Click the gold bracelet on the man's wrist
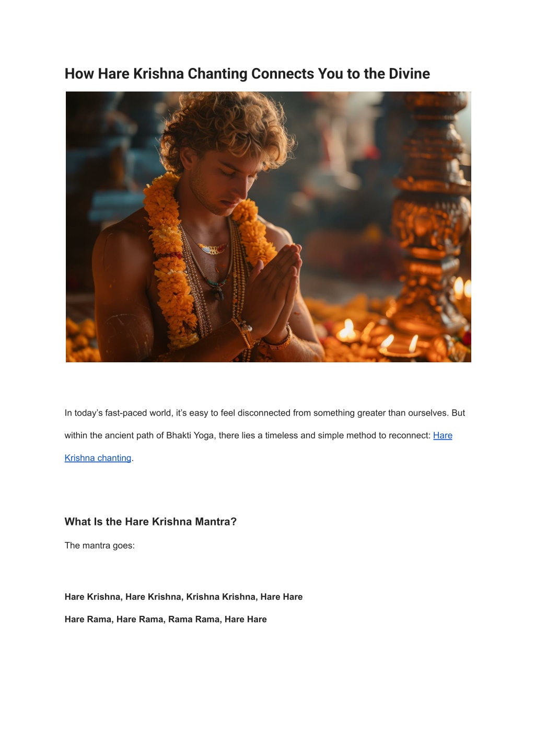The image size is (535, 756). pos(277,342)
